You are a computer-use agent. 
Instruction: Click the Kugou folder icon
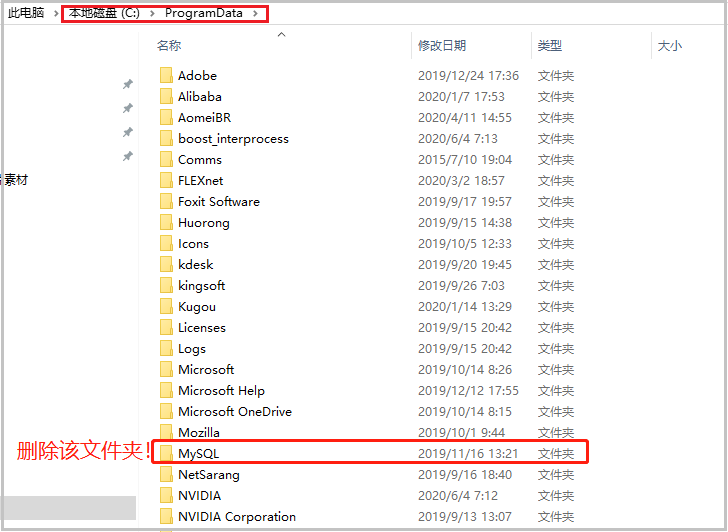pyautogui.click(x=166, y=306)
